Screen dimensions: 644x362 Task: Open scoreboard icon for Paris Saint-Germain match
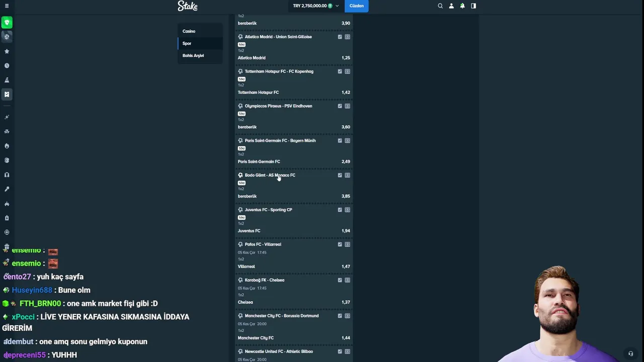tap(347, 141)
